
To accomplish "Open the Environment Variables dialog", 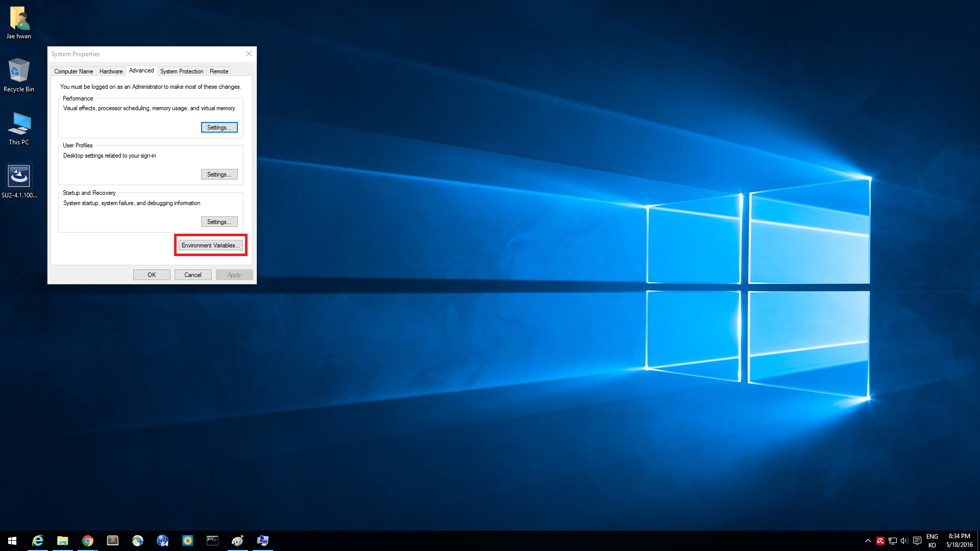I will pyautogui.click(x=210, y=245).
